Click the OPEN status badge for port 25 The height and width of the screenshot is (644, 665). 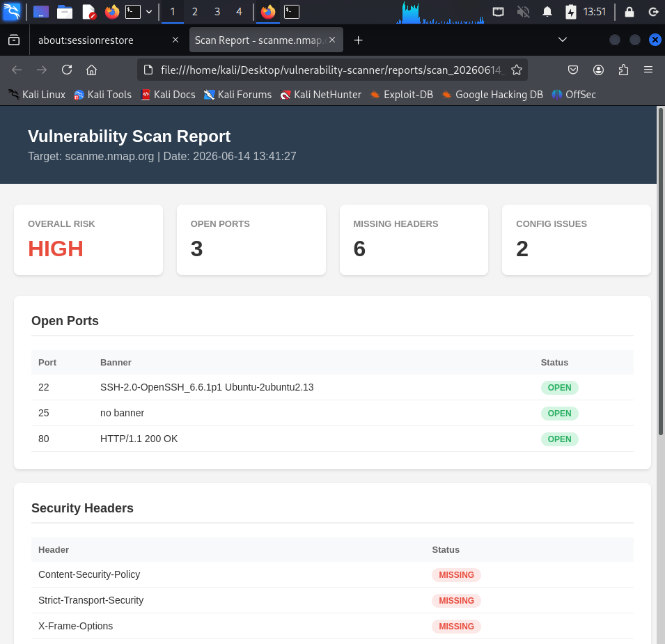coord(559,414)
